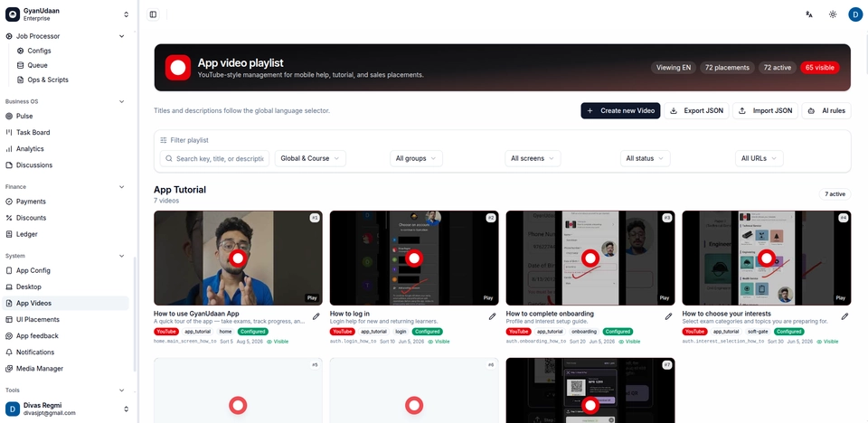Open Discussions in the sidebar
The width and height of the screenshot is (868, 423).
pos(33,165)
